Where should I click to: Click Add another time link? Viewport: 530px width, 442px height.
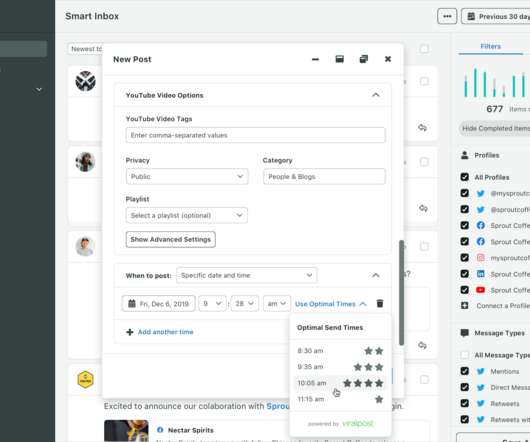pos(160,332)
